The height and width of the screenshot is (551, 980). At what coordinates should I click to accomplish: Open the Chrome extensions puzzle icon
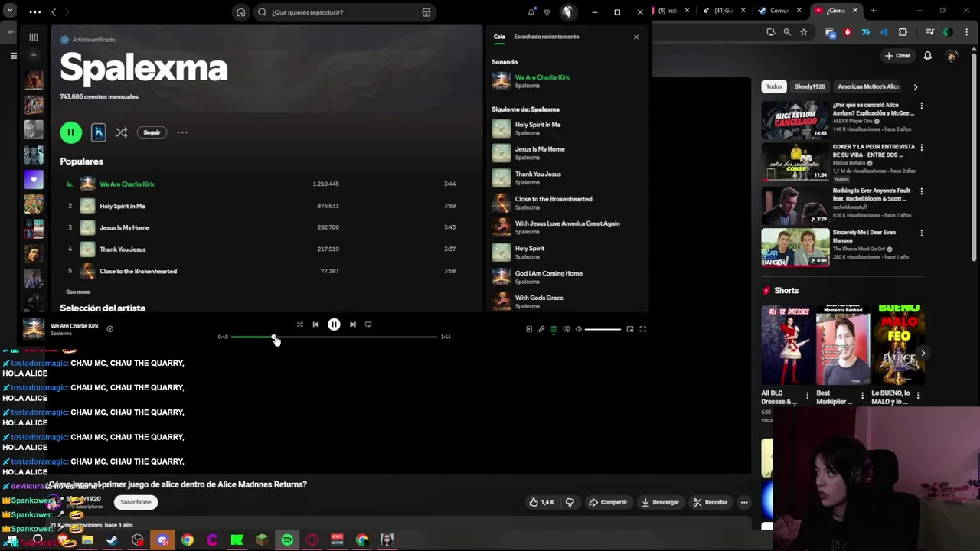point(903,32)
